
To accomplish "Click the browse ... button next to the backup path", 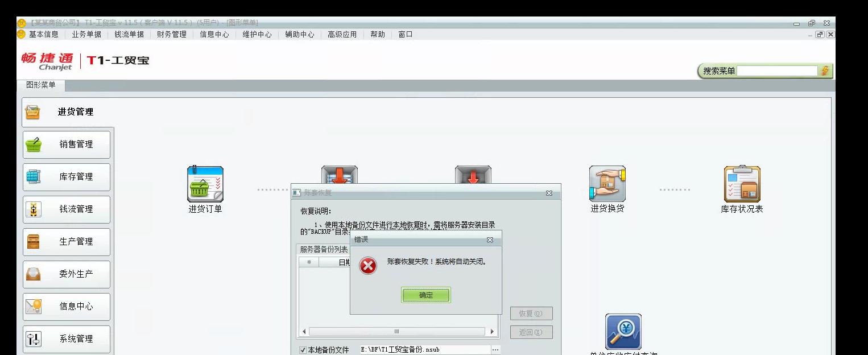I will coord(495,350).
